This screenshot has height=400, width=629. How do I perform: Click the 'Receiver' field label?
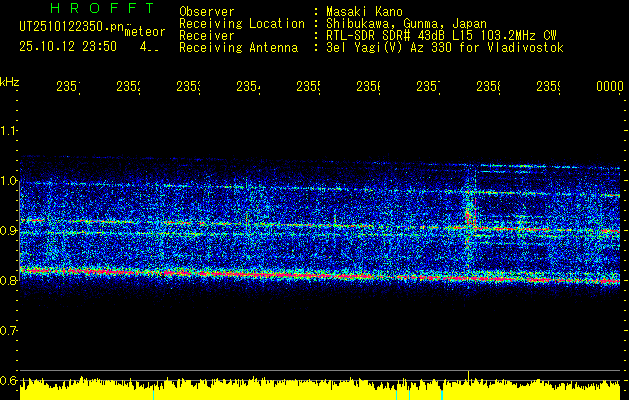click(207, 36)
